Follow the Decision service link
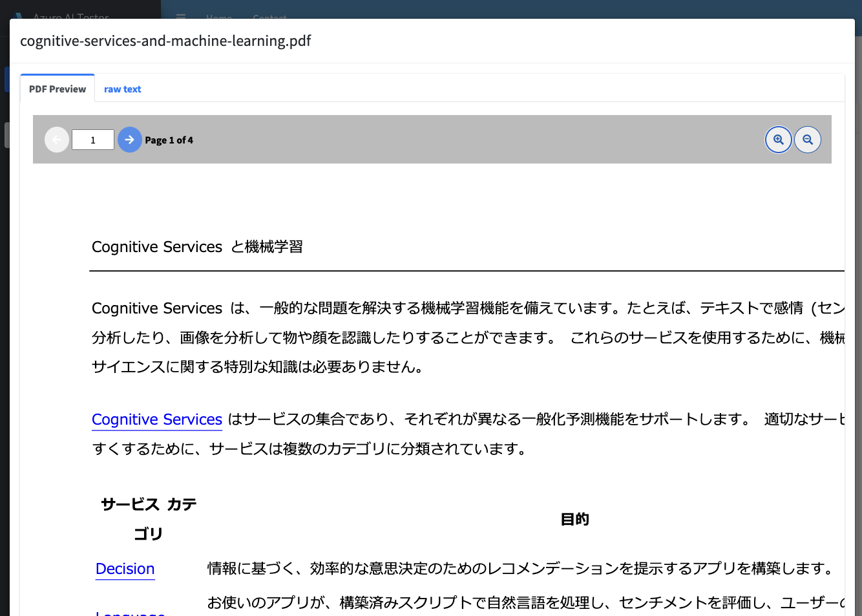This screenshot has height=616, width=862. click(125, 568)
